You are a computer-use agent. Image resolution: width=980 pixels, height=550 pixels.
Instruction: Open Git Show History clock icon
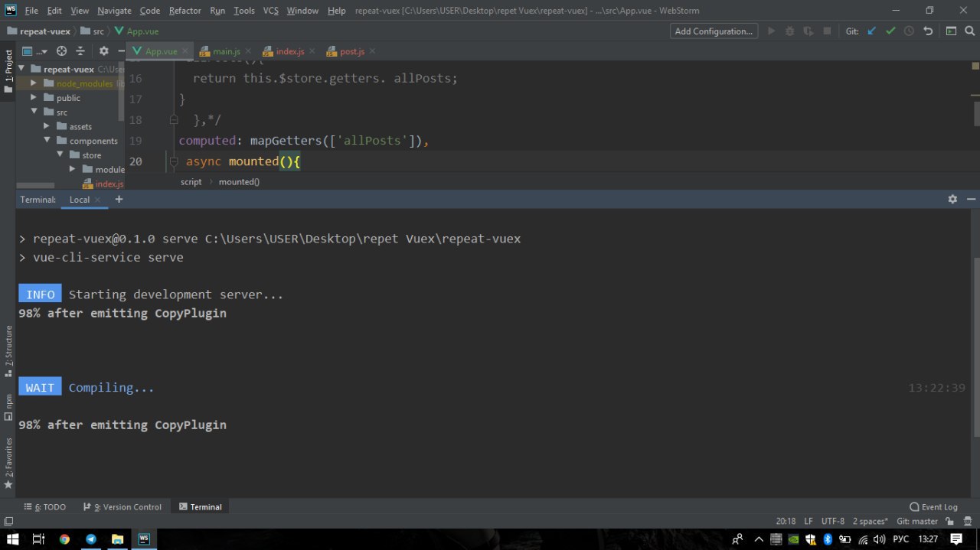click(x=909, y=31)
